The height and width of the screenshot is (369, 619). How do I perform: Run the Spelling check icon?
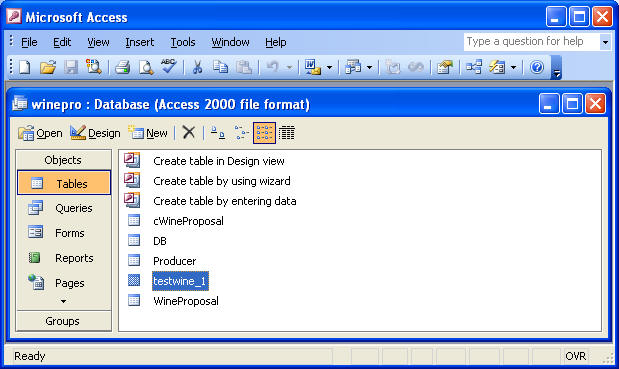pos(169,66)
